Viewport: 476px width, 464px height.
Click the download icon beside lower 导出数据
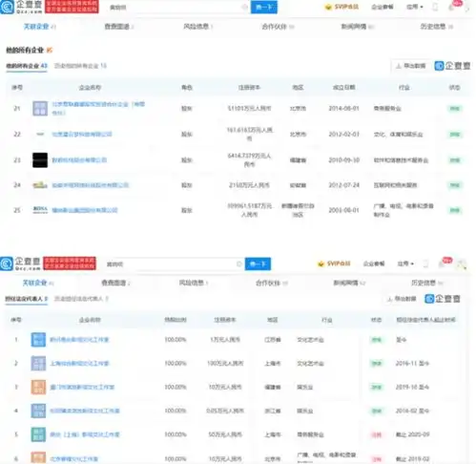point(389,299)
